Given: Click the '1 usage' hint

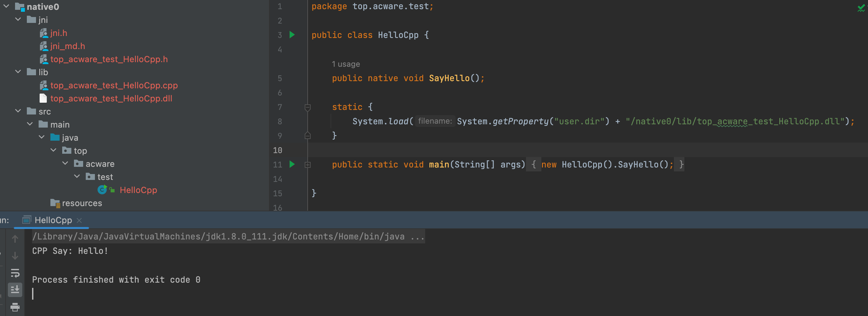Looking at the screenshot, I should 346,64.
